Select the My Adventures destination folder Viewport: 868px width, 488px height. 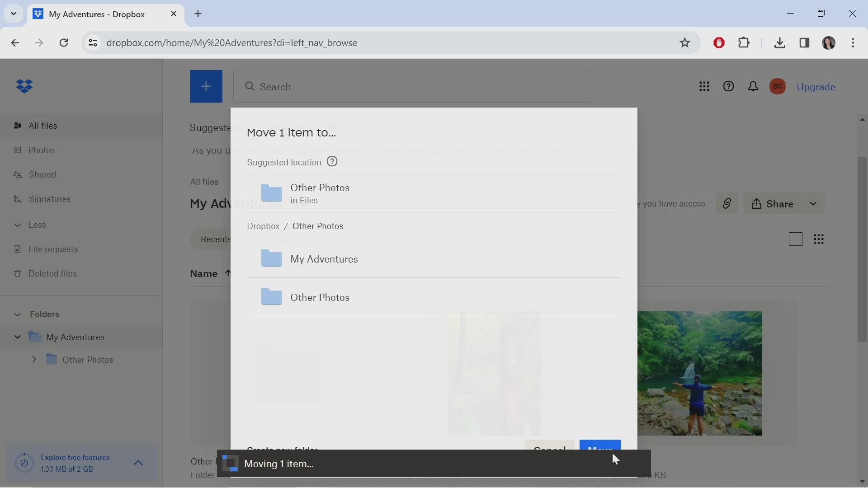tap(324, 258)
